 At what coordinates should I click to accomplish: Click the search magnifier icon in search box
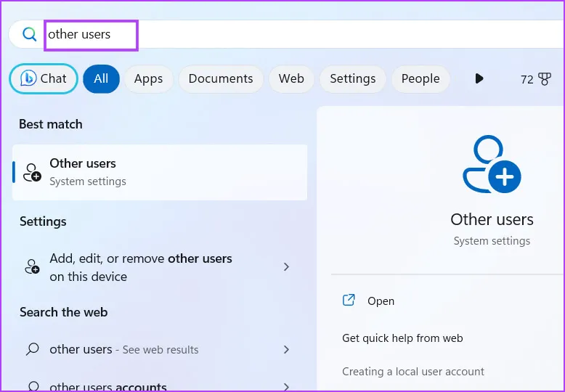click(29, 34)
